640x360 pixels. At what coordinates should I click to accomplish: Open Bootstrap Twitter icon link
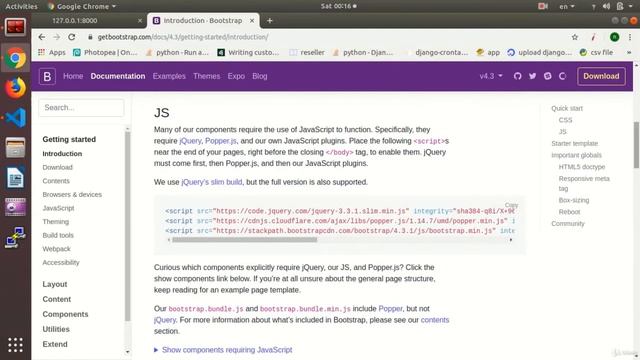(533, 76)
